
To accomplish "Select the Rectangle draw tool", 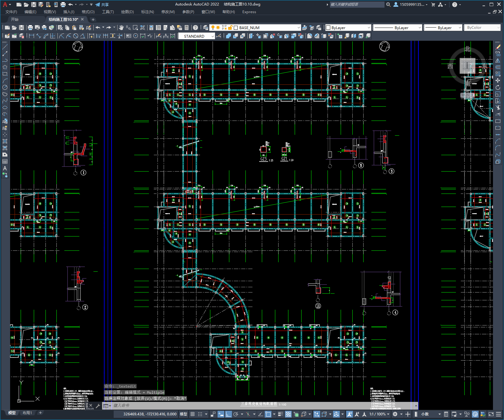I will click(5, 74).
